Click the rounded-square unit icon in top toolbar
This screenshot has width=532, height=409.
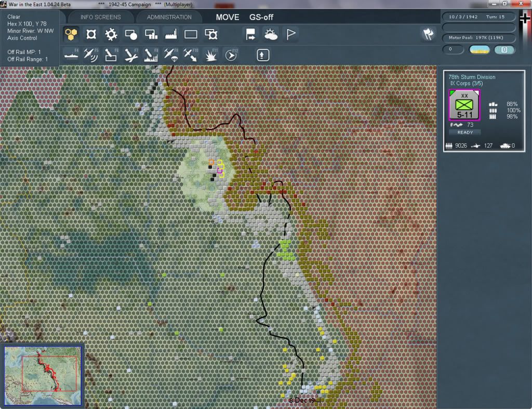click(91, 34)
